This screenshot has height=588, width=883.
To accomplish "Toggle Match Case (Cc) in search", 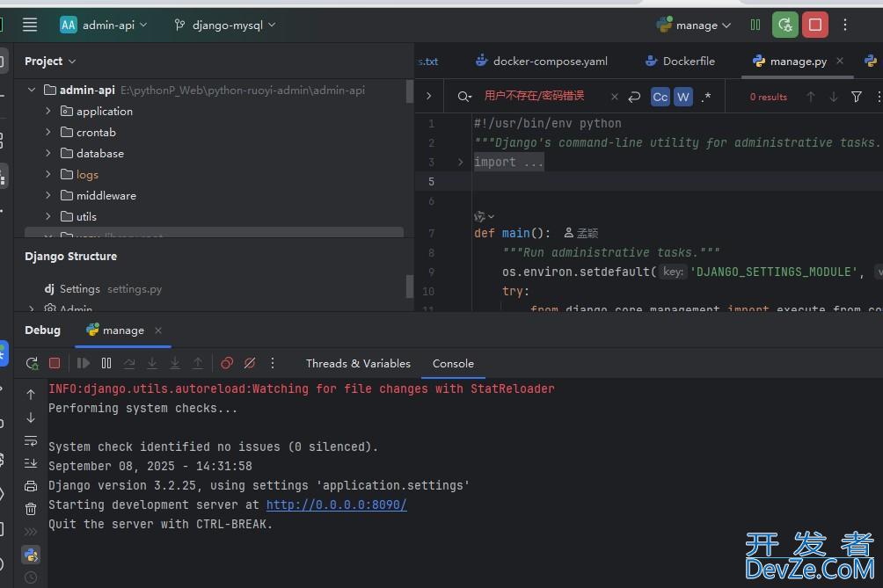I will click(x=660, y=97).
